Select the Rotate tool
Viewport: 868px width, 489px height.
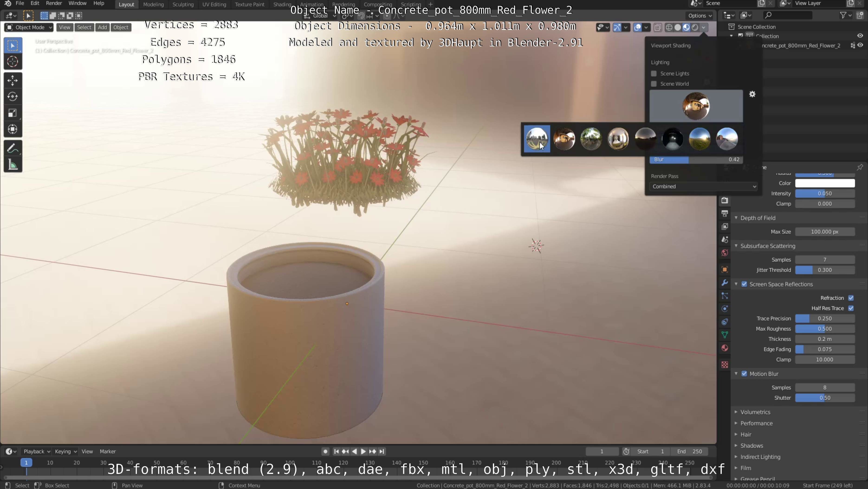tap(13, 97)
